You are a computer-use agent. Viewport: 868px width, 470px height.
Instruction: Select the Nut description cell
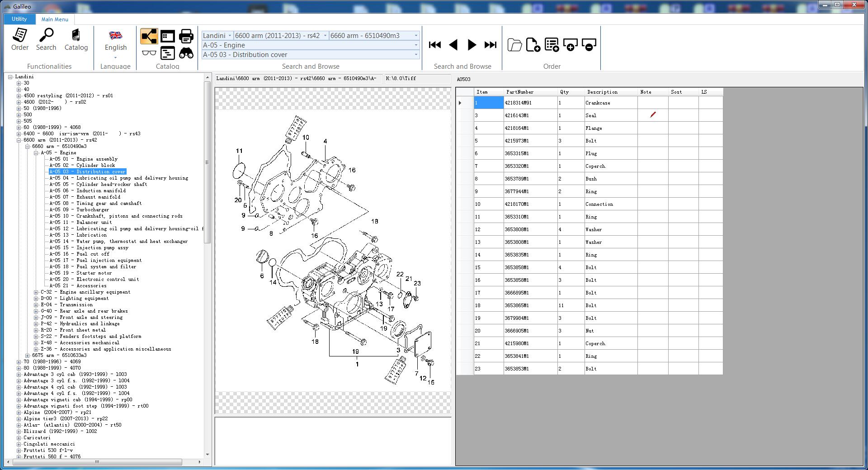[x=611, y=331]
